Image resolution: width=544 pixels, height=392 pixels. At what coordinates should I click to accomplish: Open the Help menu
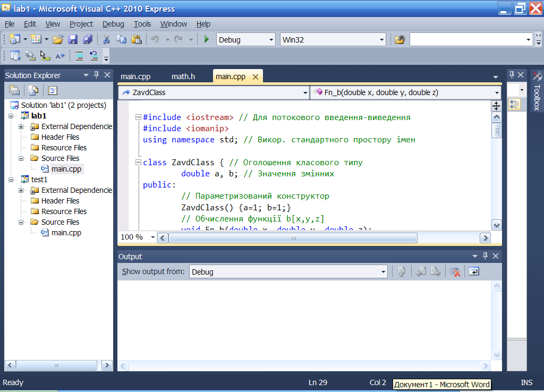pyautogui.click(x=203, y=24)
